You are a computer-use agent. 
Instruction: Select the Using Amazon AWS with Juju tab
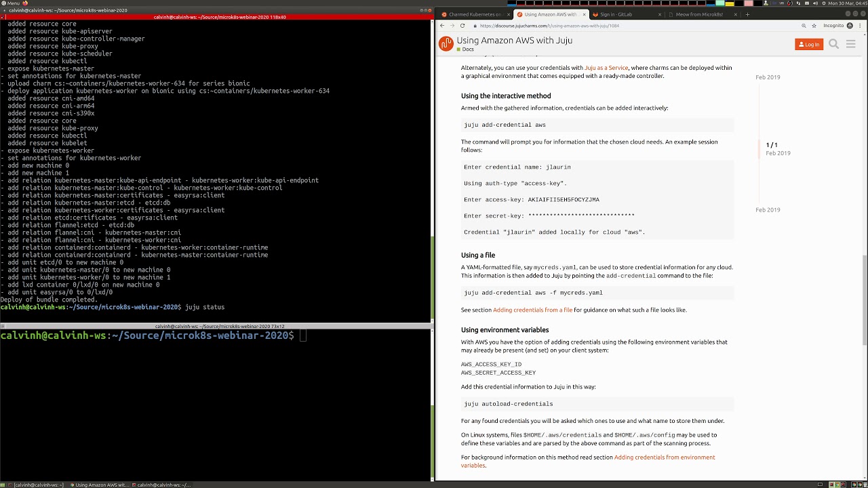(550, 14)
